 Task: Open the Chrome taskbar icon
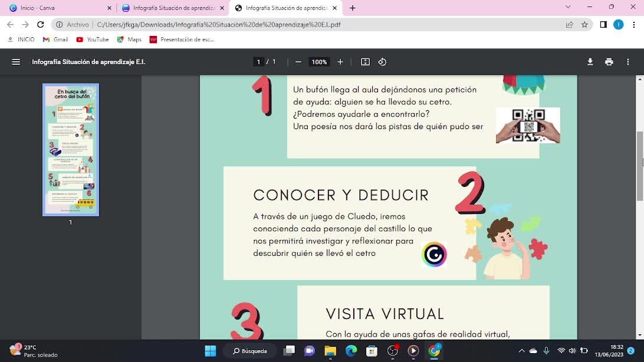pyautogui.click(x=434, y=351)
